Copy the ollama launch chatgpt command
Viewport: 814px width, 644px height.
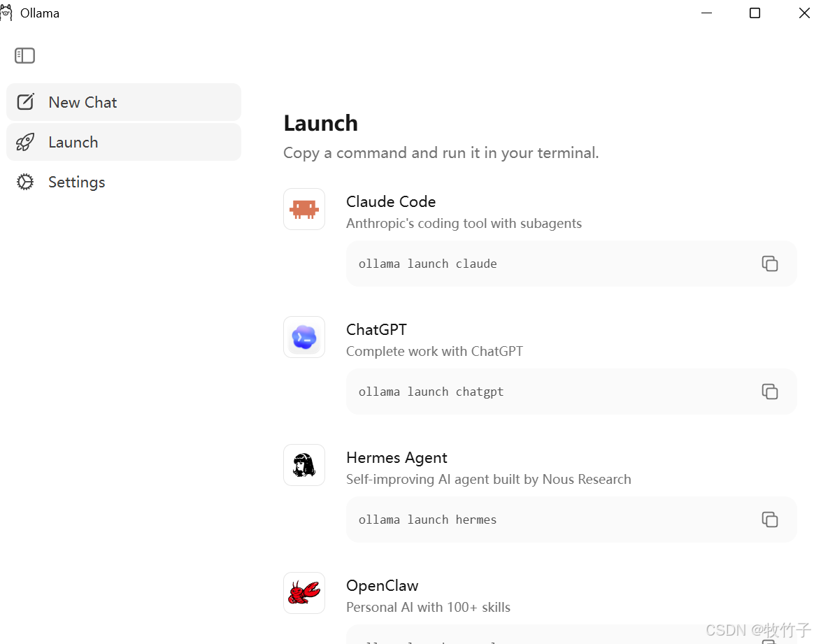tap(769, 392)
